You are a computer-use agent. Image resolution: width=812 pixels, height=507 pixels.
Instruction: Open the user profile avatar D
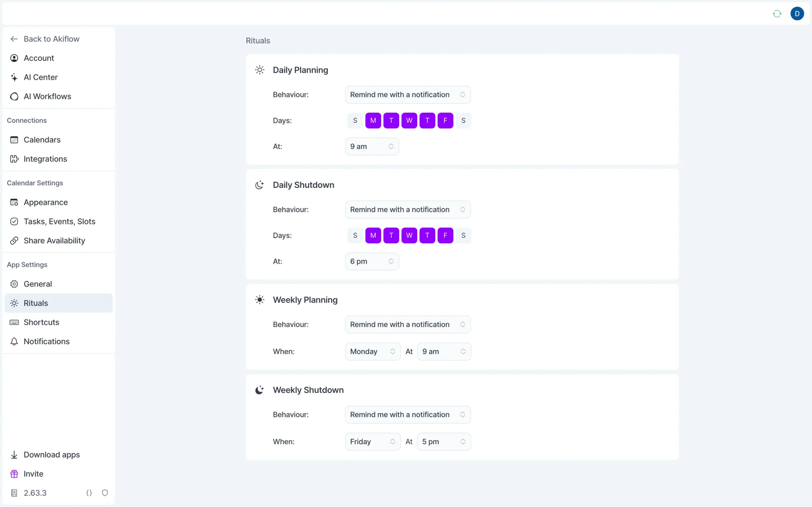[x=797, y=14]
